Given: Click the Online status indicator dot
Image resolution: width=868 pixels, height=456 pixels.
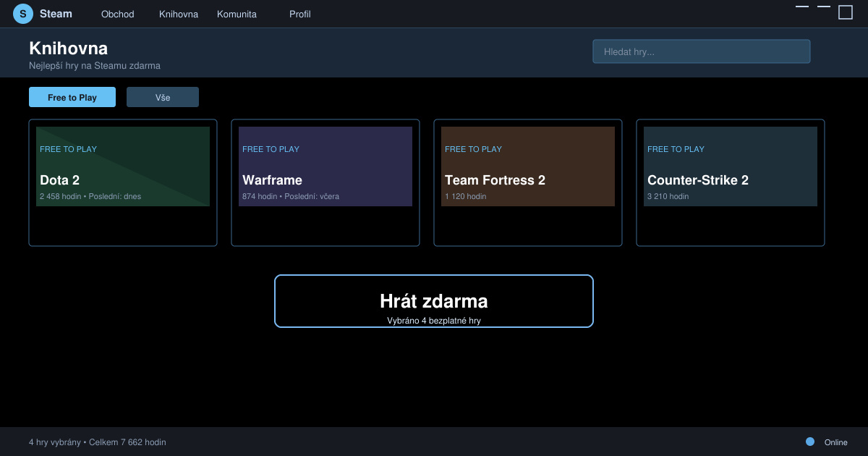Looking at the screenshot, I should point(810,442).
